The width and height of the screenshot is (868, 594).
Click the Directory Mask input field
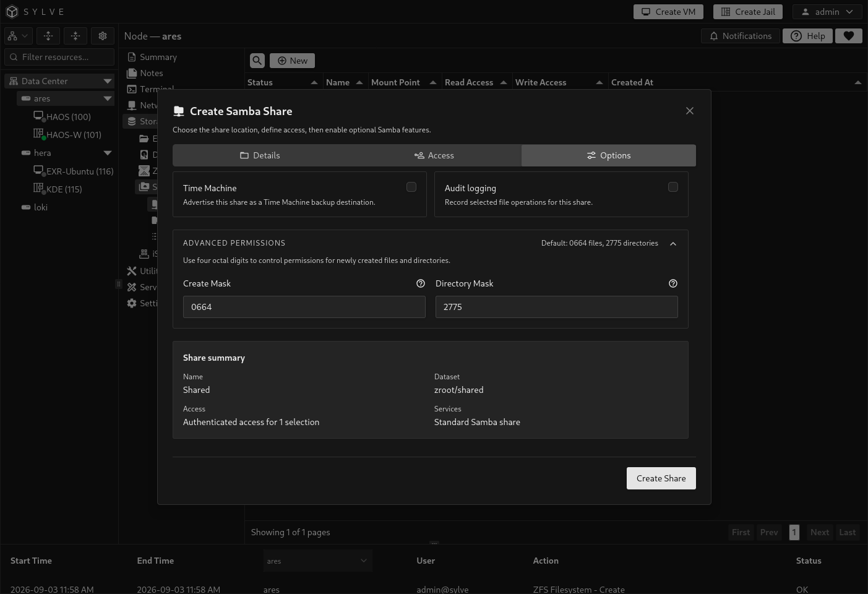click(x=557, y=307)
